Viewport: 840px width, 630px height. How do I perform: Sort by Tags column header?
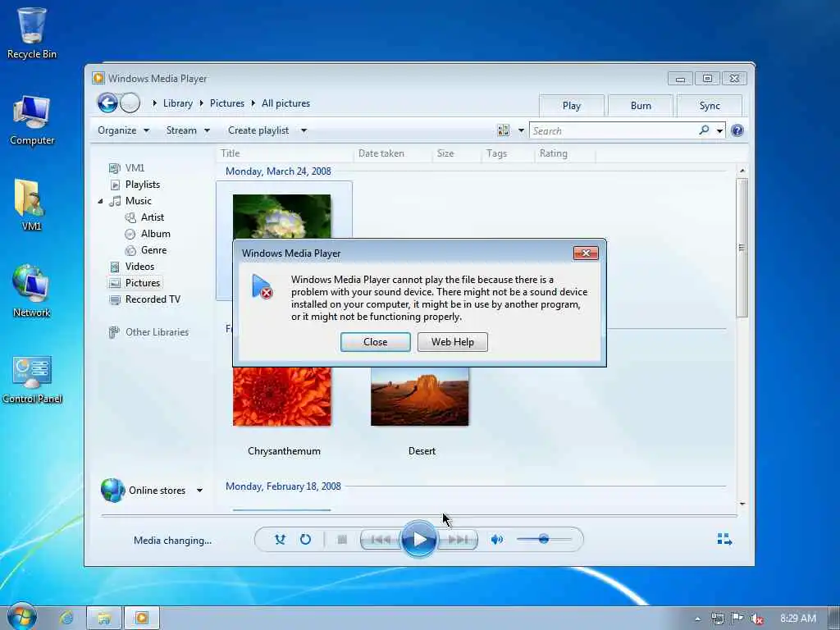pyautogui.click(x=507, y=153)
